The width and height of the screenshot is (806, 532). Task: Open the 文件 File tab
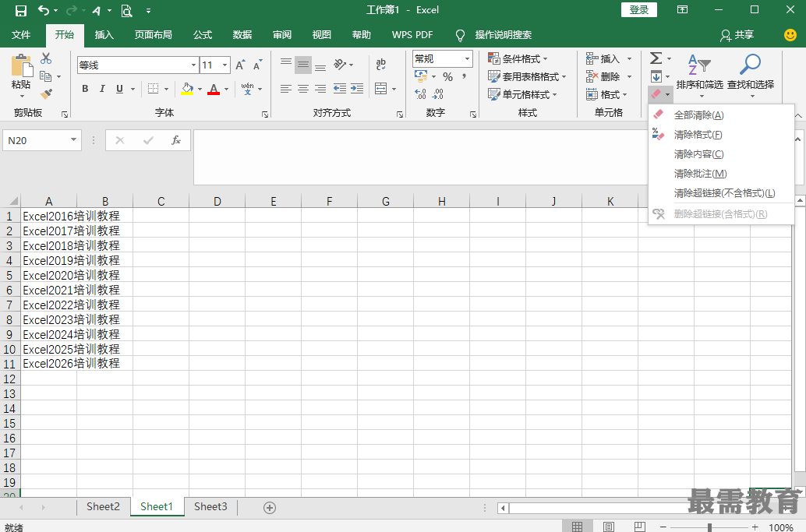click(21, 35)
